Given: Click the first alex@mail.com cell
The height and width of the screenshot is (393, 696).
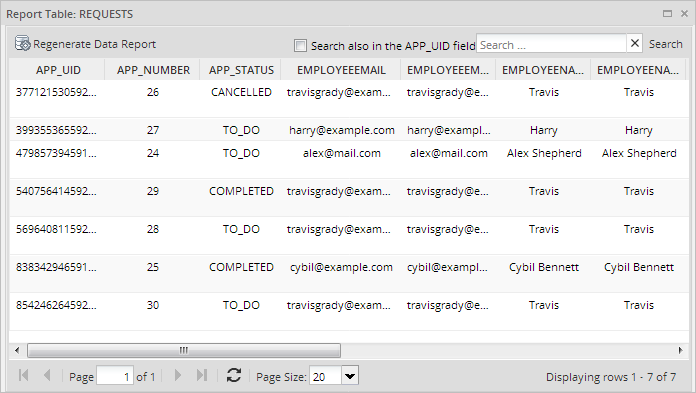Looking at the screenshot, I should click(x=341, y=153).
